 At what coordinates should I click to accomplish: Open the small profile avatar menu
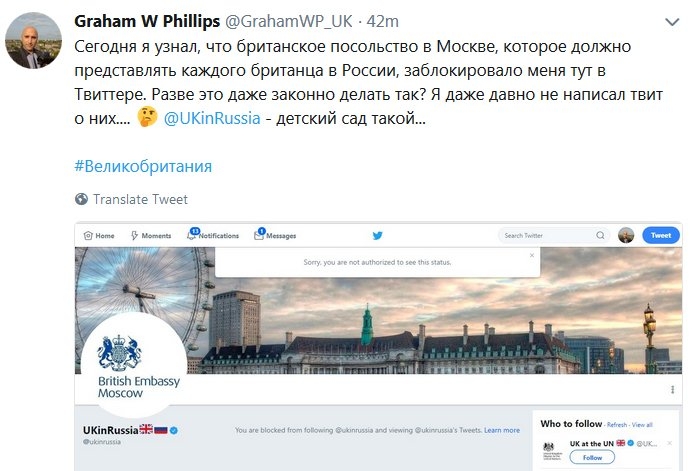click(626, 235)
